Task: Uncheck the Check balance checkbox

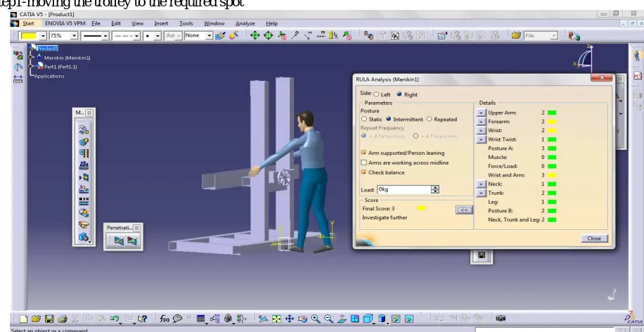Action: coord(363,172)
